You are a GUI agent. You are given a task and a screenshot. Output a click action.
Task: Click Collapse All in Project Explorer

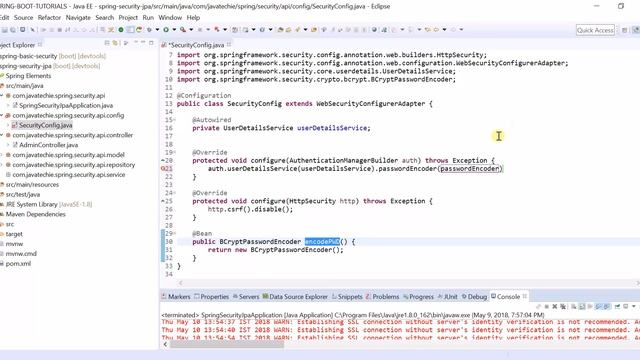click(x=107, y=43)
